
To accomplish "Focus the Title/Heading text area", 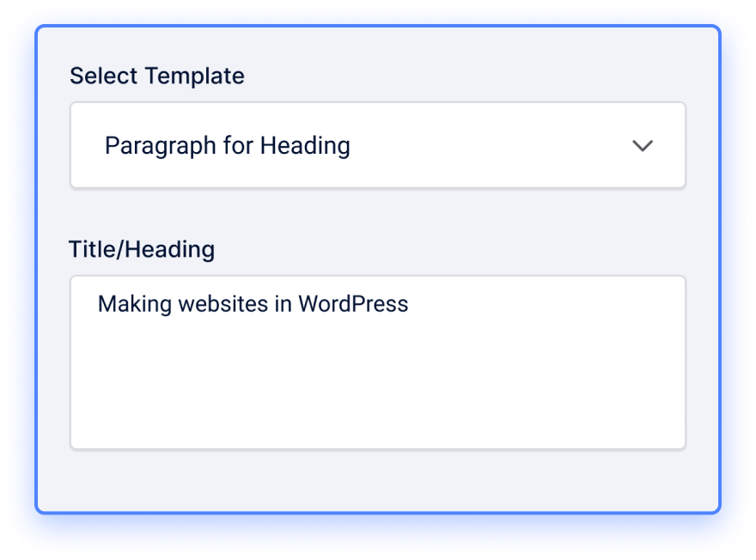I will click(x=377, y=362).
